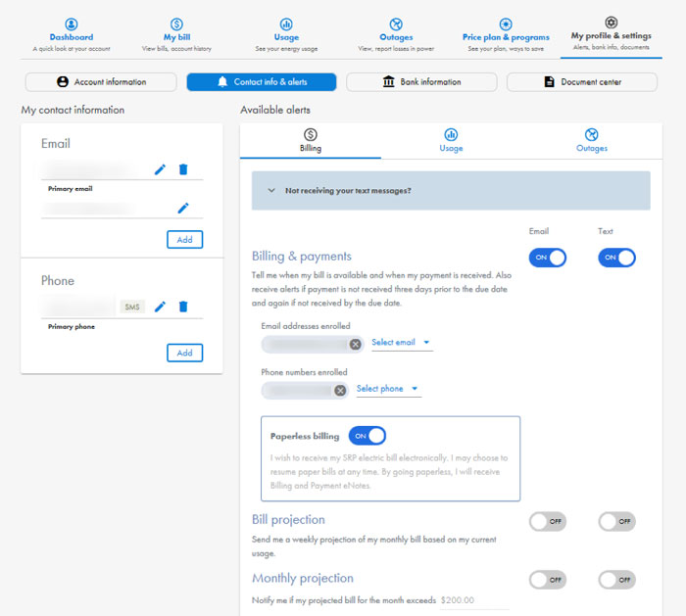
Task: Open the Dashboard menu item
Action: point(72,37)
